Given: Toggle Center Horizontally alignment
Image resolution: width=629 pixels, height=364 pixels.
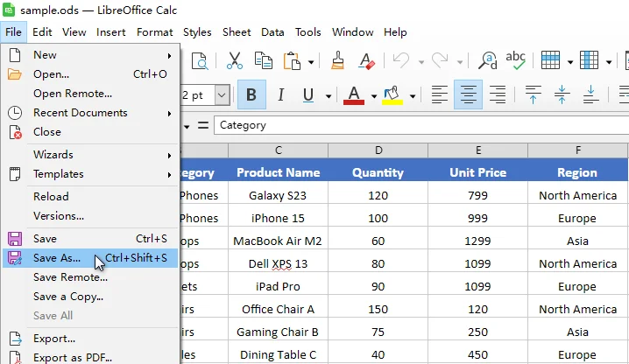Looking at the screenshot, I should click(x=468, y=95).
